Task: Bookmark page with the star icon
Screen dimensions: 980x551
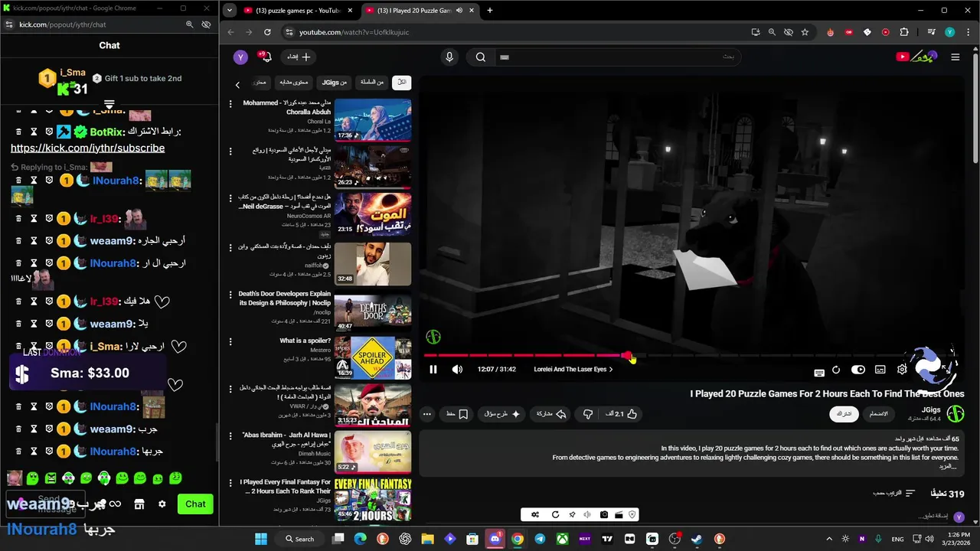Action: pos(805,32)
